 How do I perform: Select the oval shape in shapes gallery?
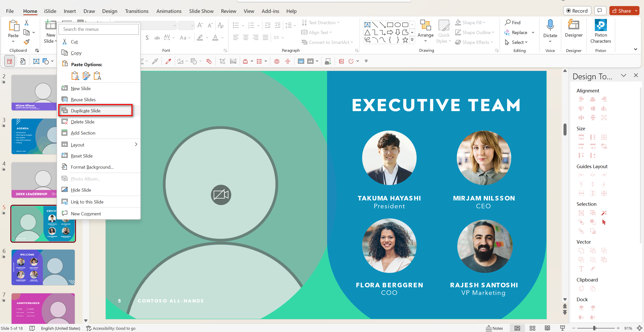[398, 25]
